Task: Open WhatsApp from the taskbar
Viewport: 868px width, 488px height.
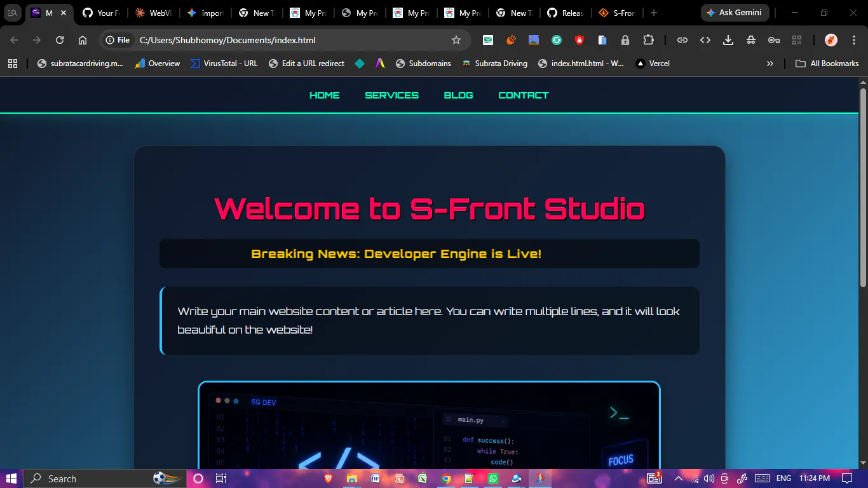Action: click(x=493, y=478)
